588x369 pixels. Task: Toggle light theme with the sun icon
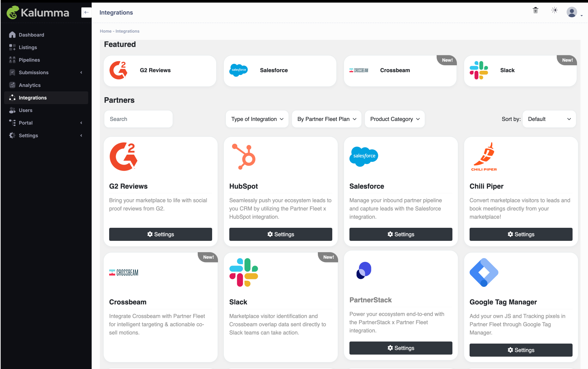(554, 10)
